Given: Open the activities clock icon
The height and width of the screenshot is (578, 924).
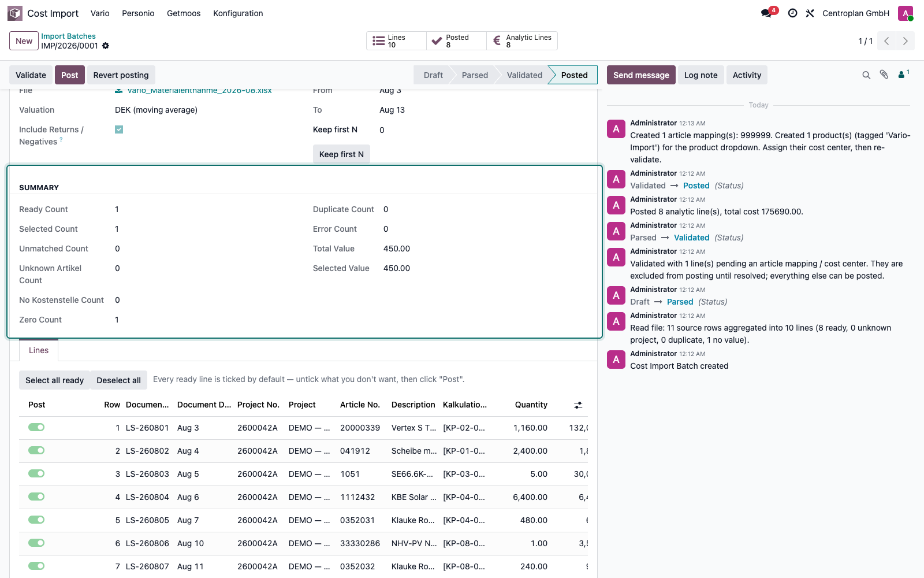Looking at the screenshot, I should point(793,13).
